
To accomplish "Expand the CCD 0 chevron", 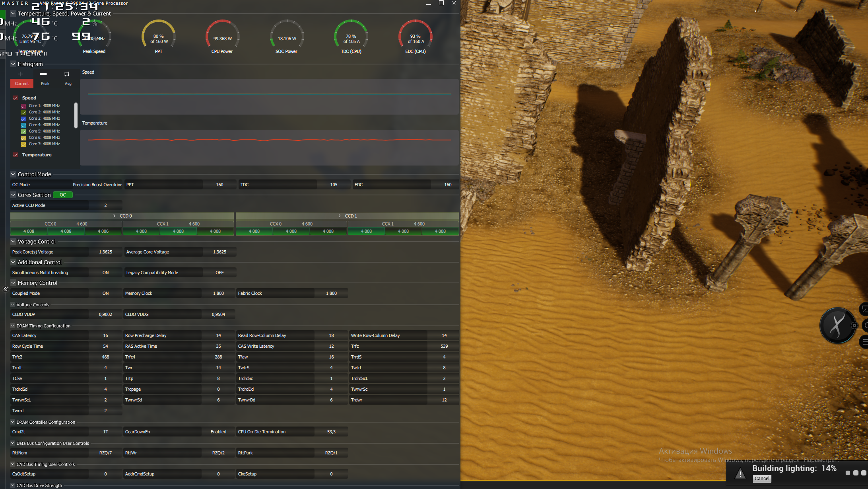I will [x=115, y=216].
